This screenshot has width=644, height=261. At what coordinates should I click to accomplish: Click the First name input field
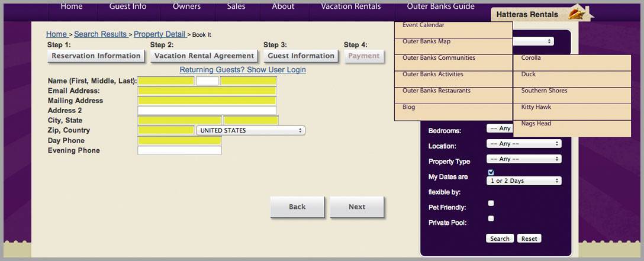tap(166, 81)
